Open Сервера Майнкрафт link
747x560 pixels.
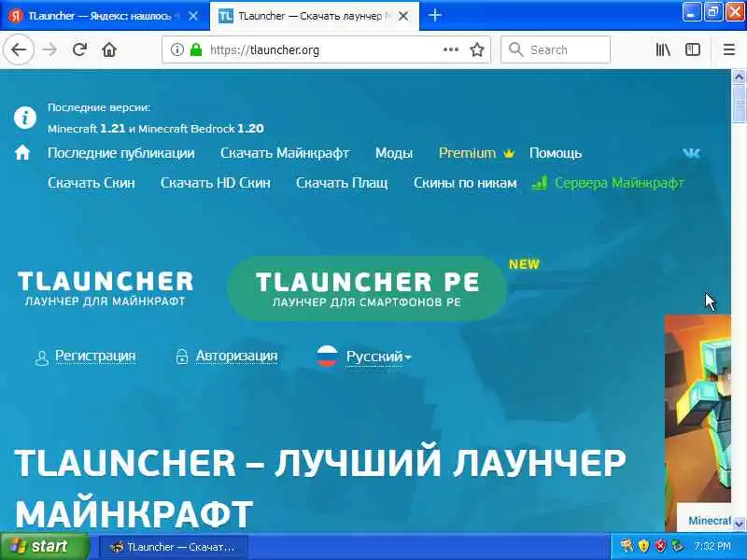click(x=619, y=183)
